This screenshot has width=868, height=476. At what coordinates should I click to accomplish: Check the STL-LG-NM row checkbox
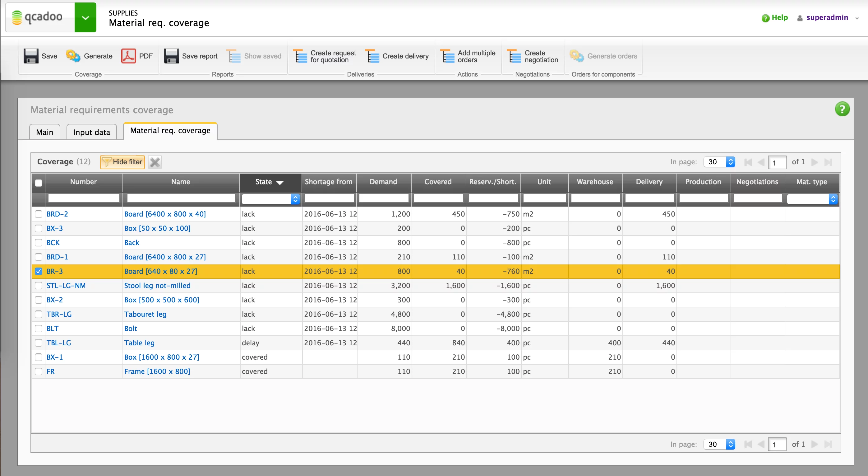(x=39, y=286)
